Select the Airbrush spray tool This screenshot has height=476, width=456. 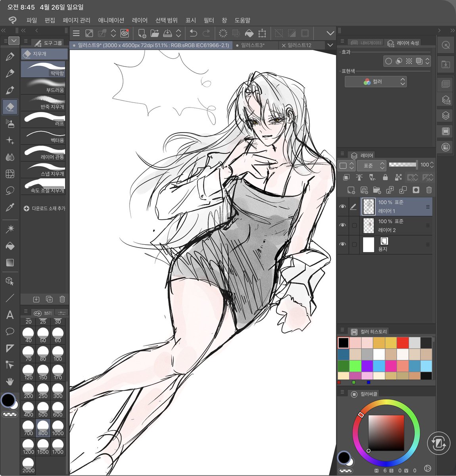[x=10, y=123]
